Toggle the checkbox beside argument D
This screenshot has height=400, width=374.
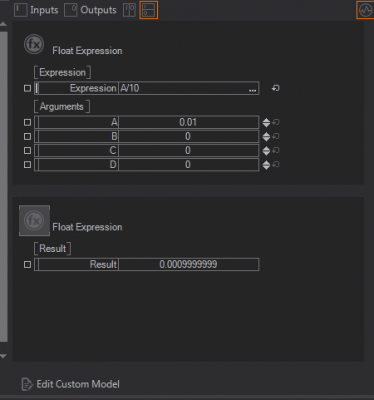point(27,164)
